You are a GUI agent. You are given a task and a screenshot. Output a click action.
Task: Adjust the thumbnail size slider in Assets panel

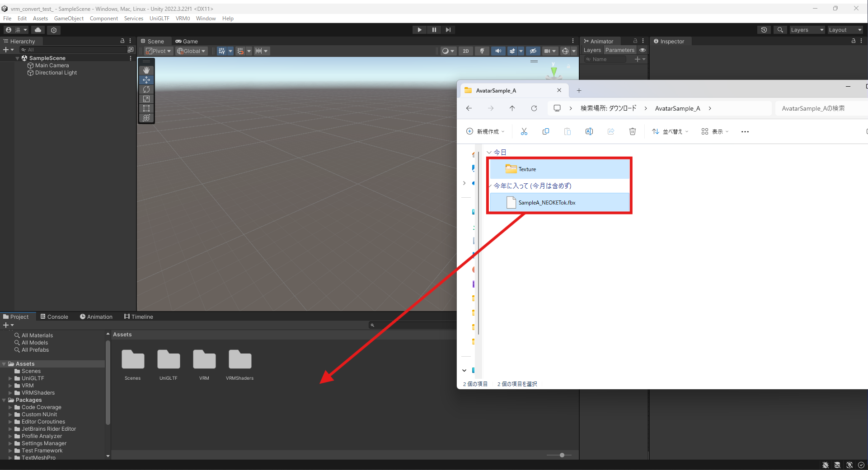(x=562, y=455)
